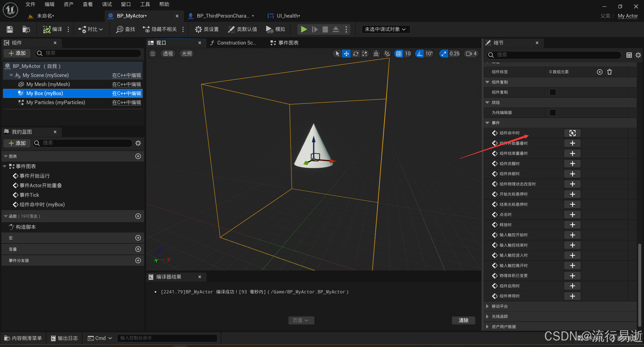Open the My Blueprint panel settings gear
The width and height of the screenshot is (644, 347).
pyautogui.click(x=138, y=143)
